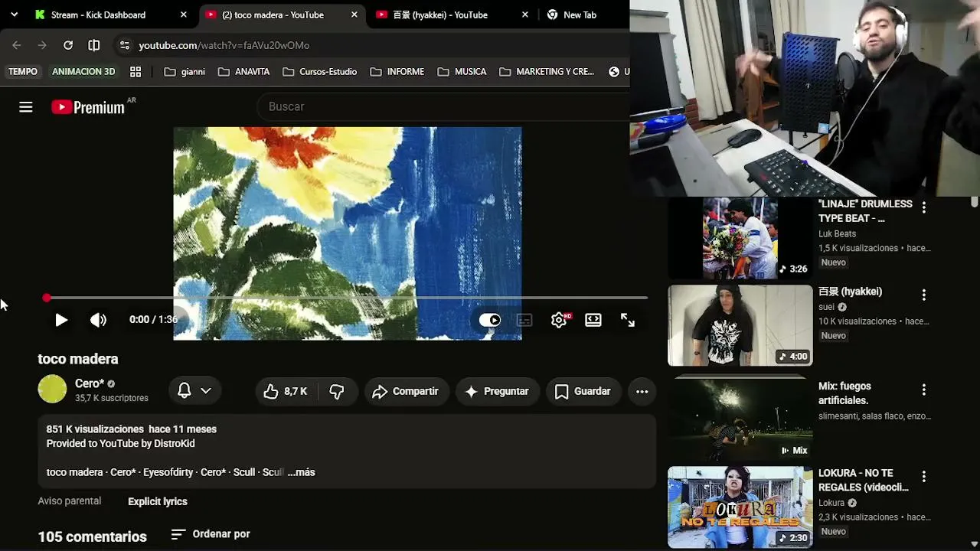The image size is (980, 551).
Task: Open the ANAVITA bookmarks folder
Action: (x=244, y=72)
